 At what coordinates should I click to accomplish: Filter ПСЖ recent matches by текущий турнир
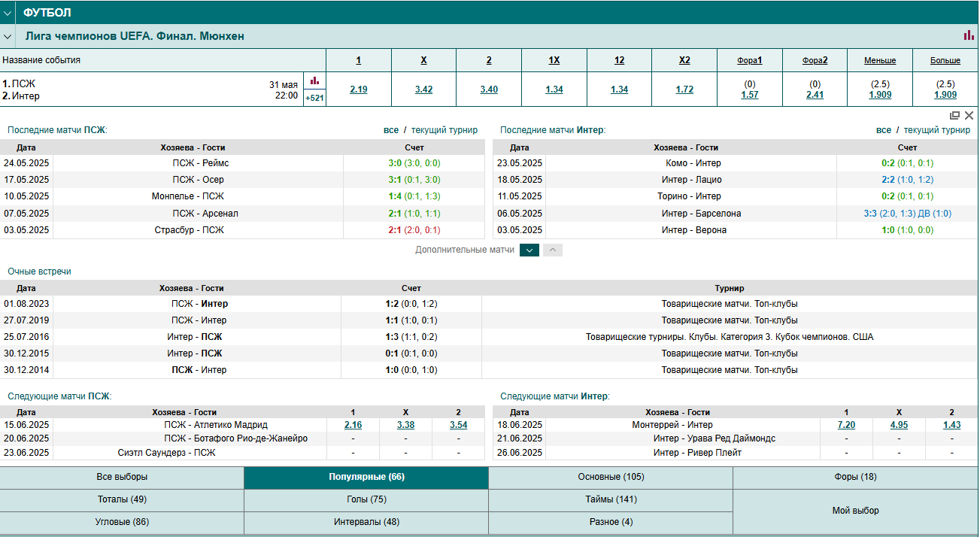(444, 130)
